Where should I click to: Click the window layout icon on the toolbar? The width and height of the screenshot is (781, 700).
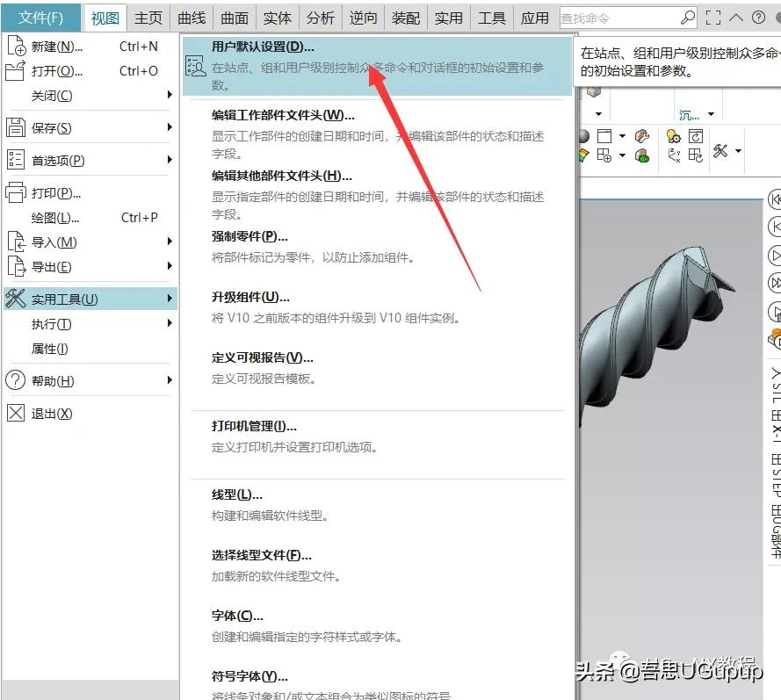pyautogui.click(x=604, y=136)
